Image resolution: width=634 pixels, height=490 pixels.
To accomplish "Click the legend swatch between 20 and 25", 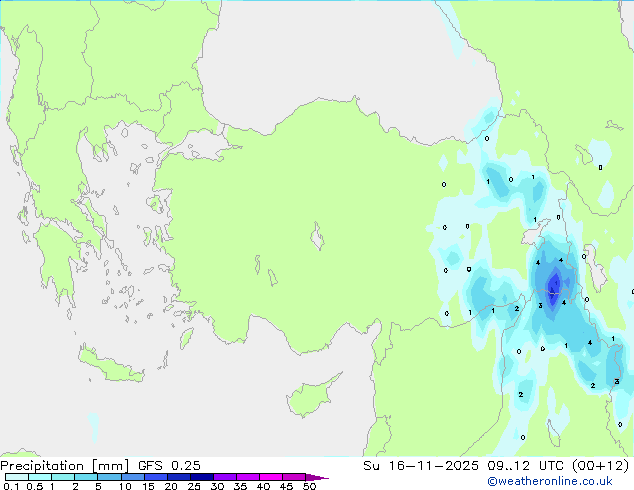I will pyautogui.click(x=182, y=477).
